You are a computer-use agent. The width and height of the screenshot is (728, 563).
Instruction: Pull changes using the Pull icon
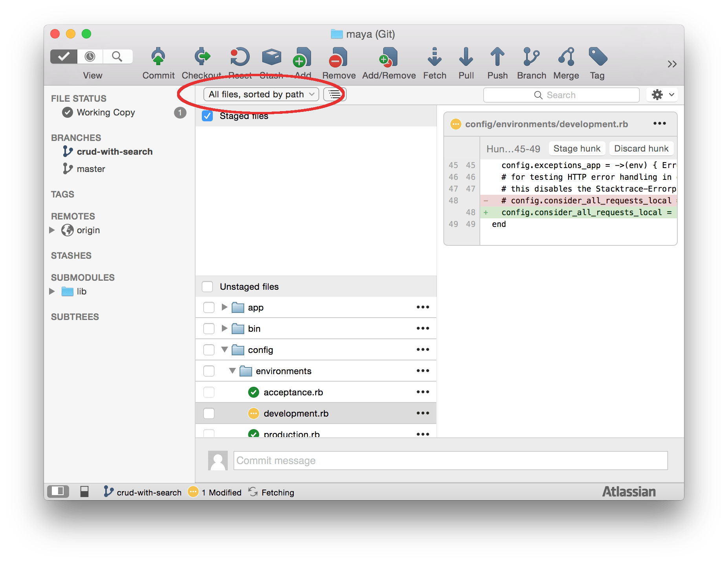pyautogui.click(x=466, y=58)
